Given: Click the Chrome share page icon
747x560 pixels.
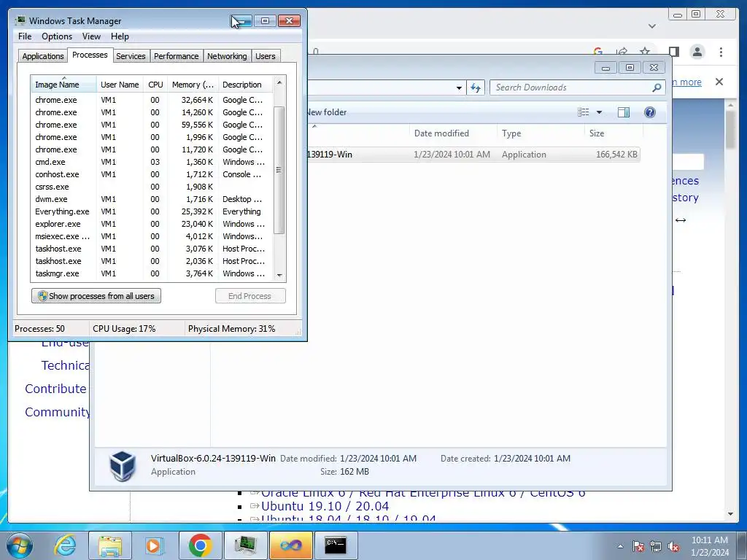Looking at the screenshot, I should (622, 52).
